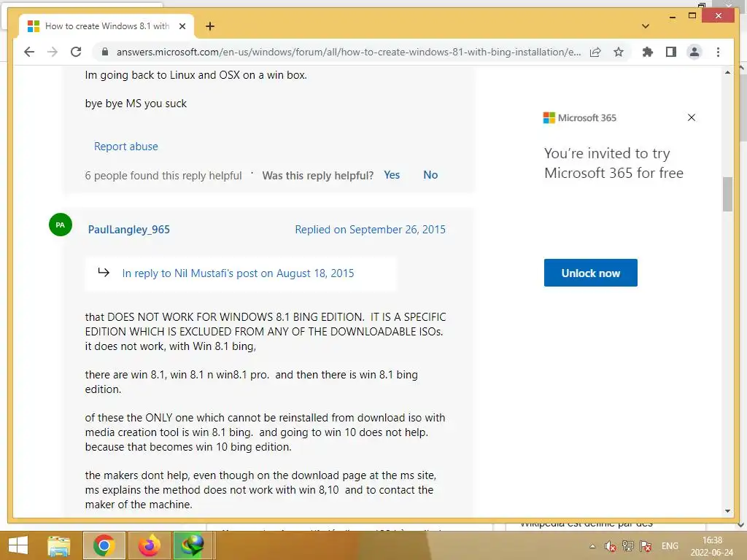This screenshot has width=747, height=560.
Task: Click '6 people found this reply helpful' text
Action: click(x=163, y=176)
